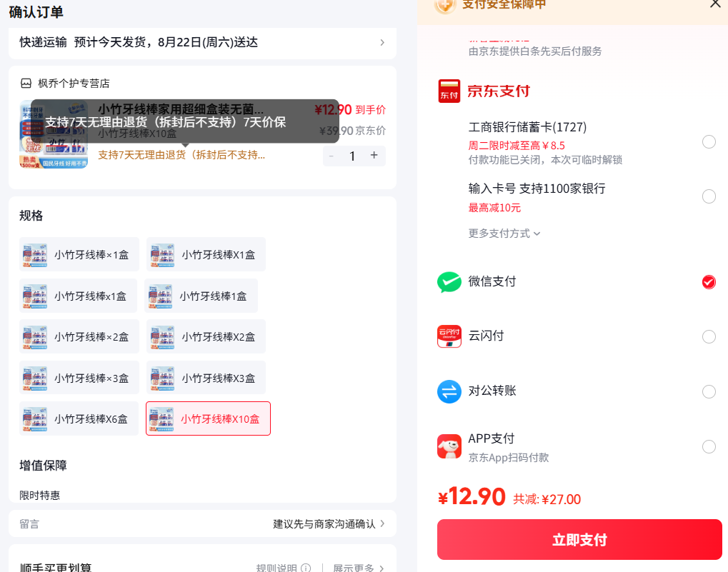Click the payment security shield icon

444,6
